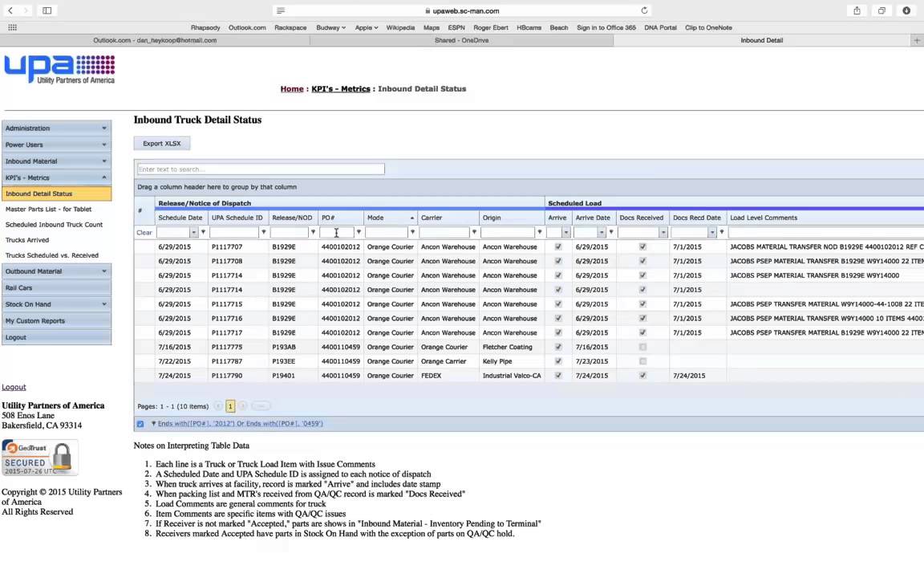This screenshot has height=578, width=924.
Task: Open Release/NOD filter funnel icon
Action: [313, 232]
